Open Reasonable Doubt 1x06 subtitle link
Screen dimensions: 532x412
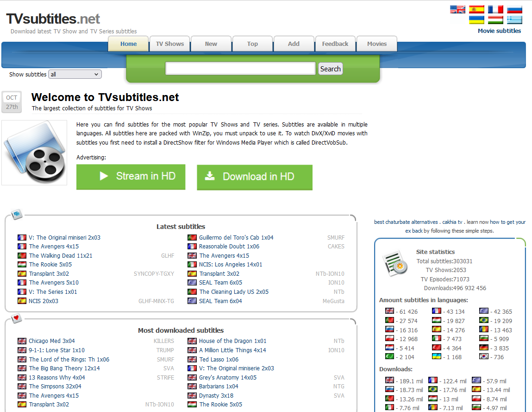(229, 247)
